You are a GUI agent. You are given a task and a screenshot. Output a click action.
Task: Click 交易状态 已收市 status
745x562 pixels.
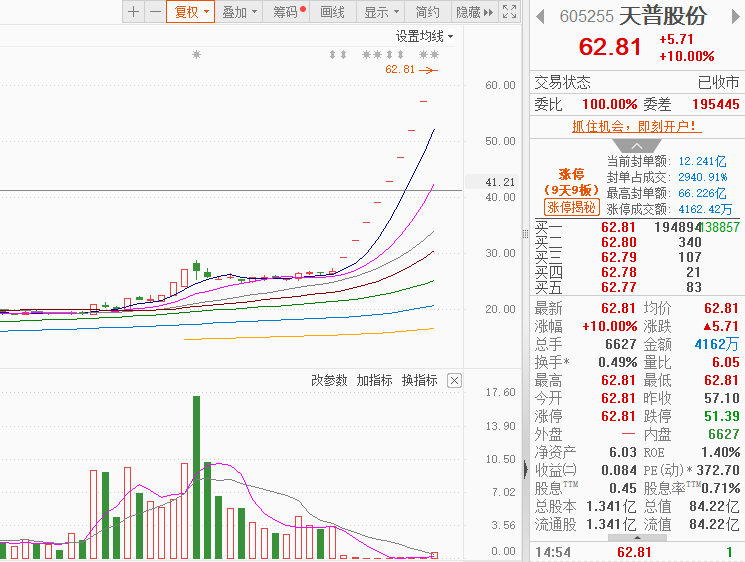pos(718,82)
